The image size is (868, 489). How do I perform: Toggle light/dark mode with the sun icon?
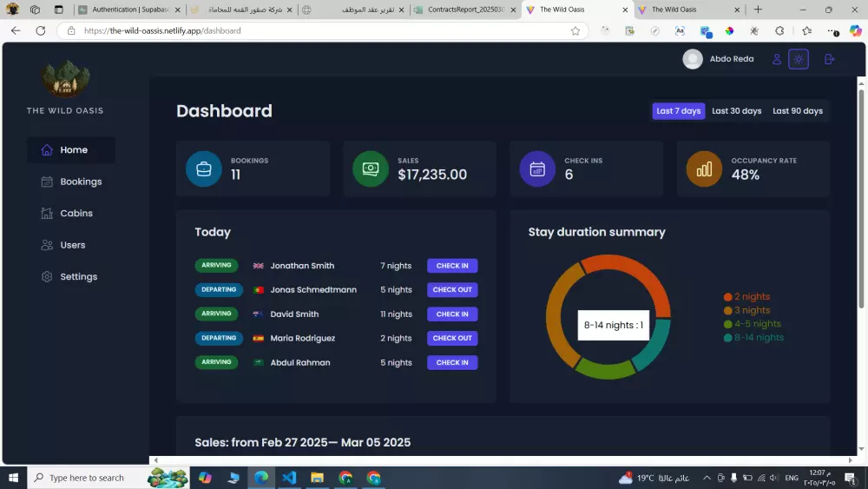(x=799, y=59)
